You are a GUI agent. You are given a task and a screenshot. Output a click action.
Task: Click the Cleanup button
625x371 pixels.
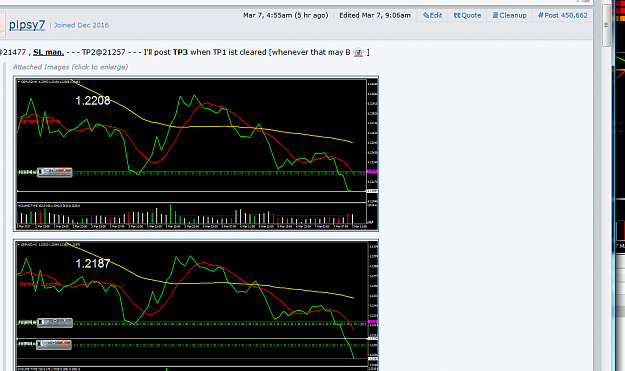point(509,15)
